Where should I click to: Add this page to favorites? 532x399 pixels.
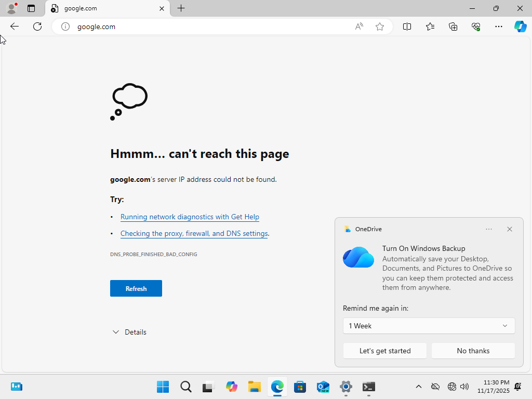pos(380,26)
